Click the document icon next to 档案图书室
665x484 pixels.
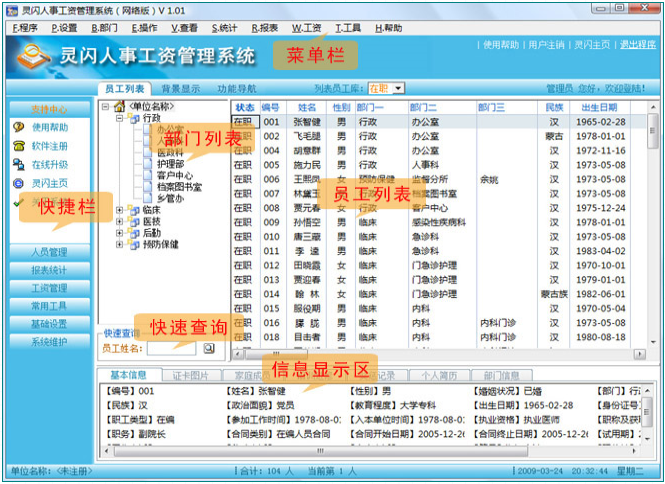pyautogui.click(x=148, y=187)
